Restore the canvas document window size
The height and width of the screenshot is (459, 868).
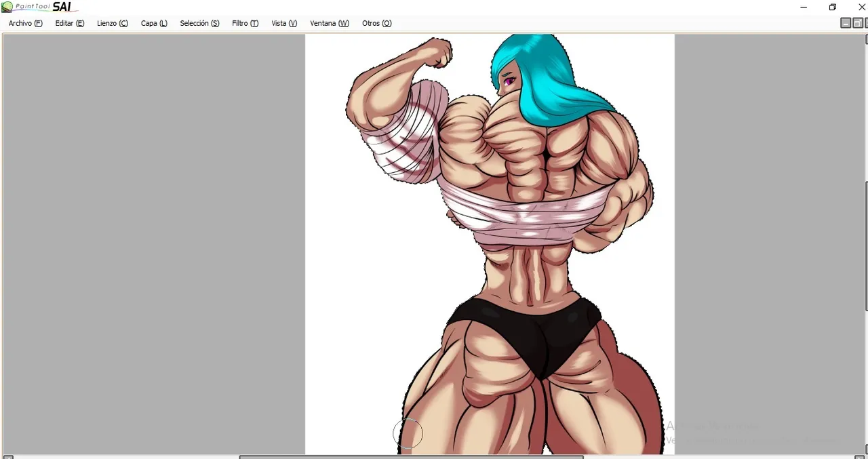(857, 23)
